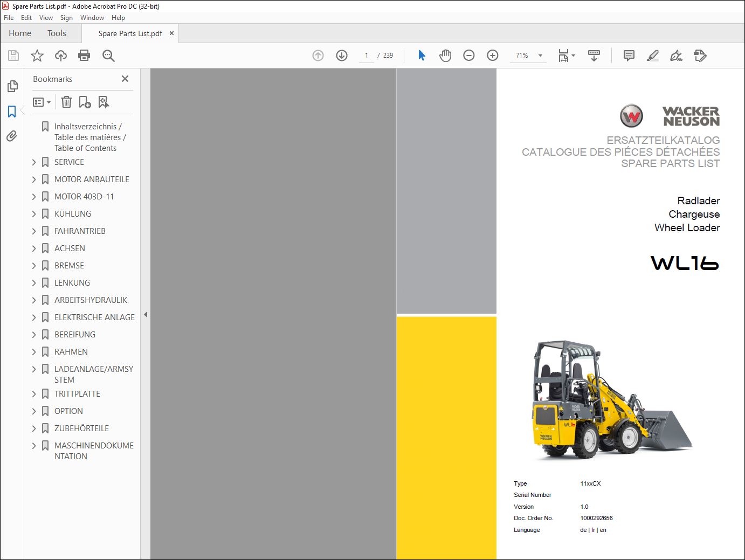The height and width of the screenshot is (560, 745).
Task: Click the scrolling mode keyboard icon
Action: [594, 56]
